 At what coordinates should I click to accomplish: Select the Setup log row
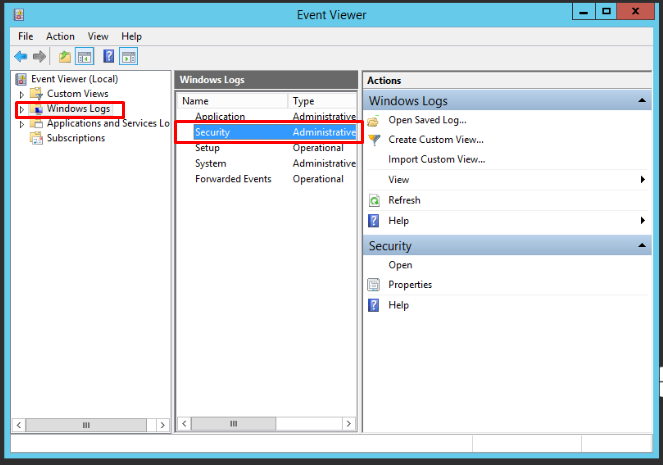267,148
